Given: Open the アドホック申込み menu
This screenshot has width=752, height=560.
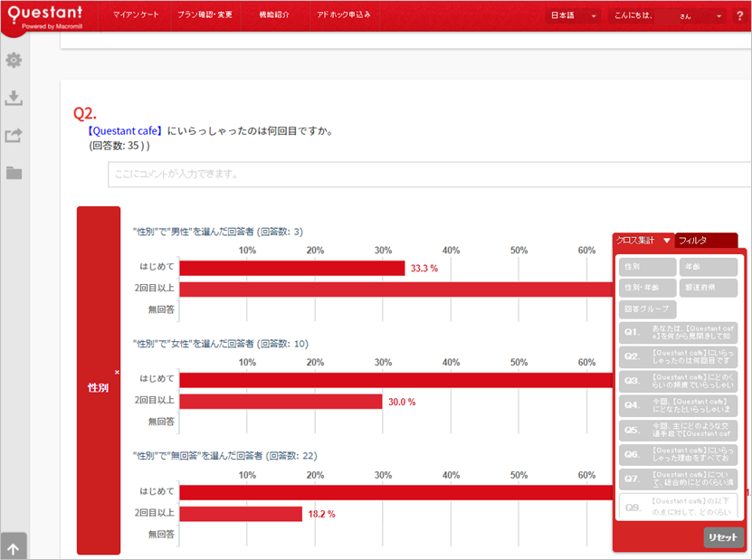Looking at the screenshot, I should pos(343,14).
